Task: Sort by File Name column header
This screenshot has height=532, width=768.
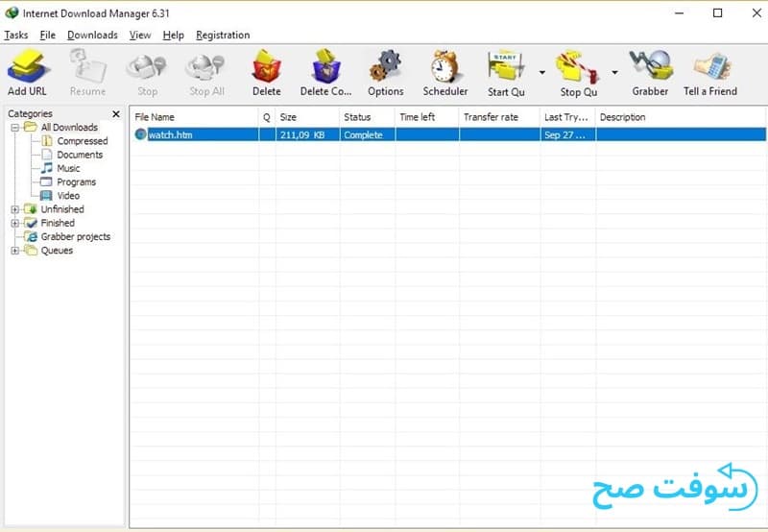Action: coord(195,117)
